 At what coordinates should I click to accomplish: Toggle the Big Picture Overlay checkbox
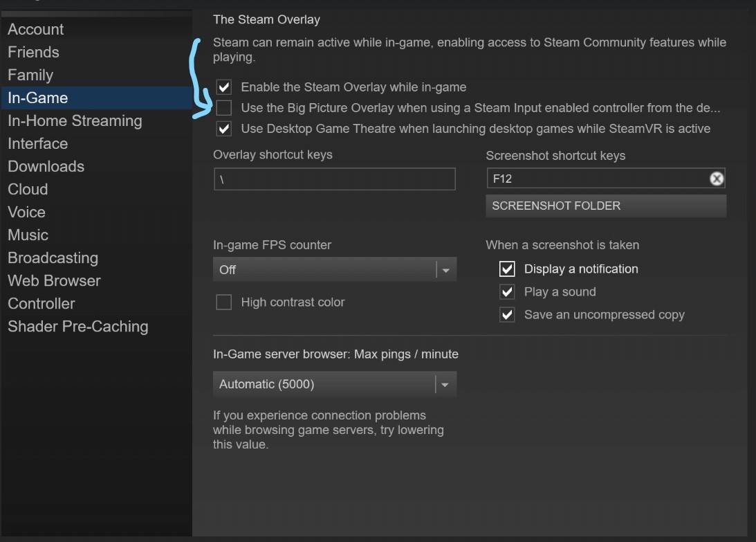coord(223,108)
